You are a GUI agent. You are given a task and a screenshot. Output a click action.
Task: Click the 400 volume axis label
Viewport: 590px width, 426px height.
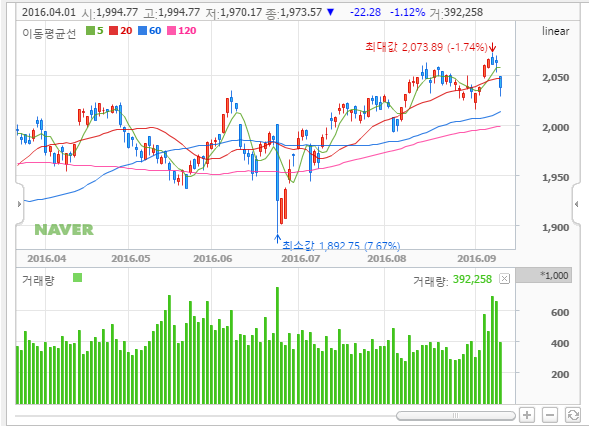(x=560, y=344)
